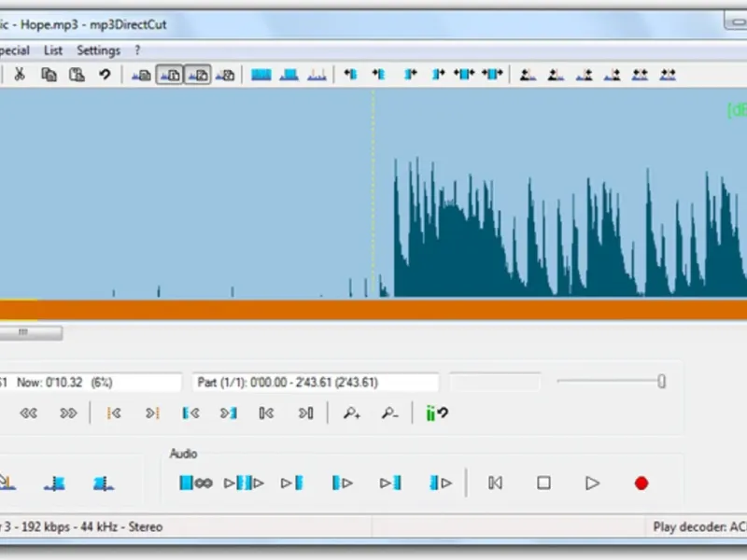Jump to selection end blue-bar right arrow

click(229, 413)
